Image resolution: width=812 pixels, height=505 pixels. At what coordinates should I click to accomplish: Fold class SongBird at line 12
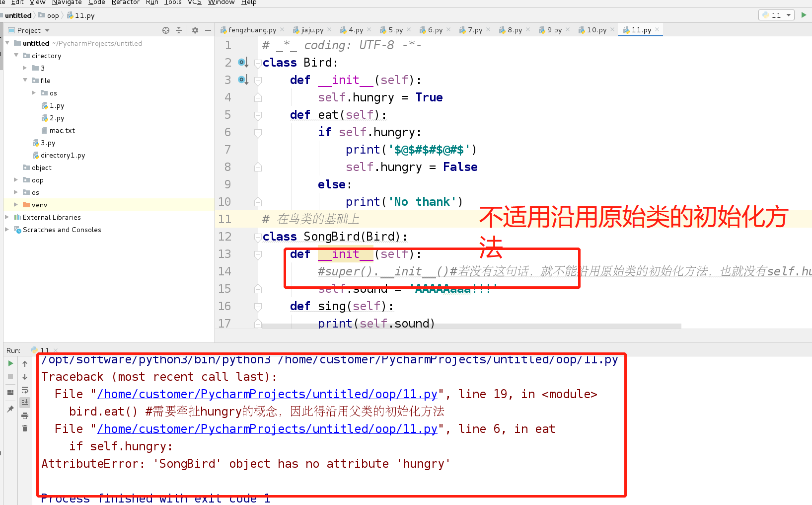(258, 237)
